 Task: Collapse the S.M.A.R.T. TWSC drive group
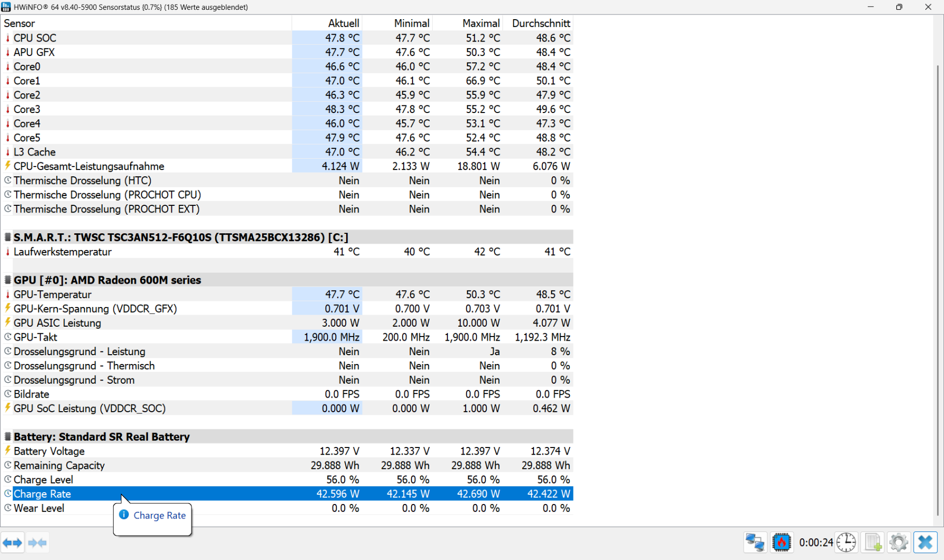[x=8, y=237]
